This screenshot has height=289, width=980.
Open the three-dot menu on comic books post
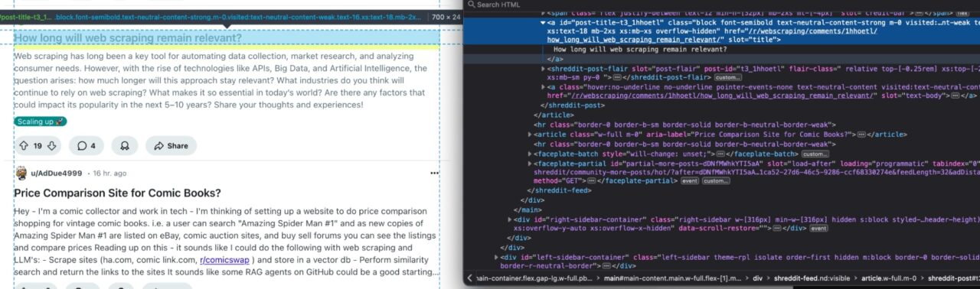pos(435,174)
